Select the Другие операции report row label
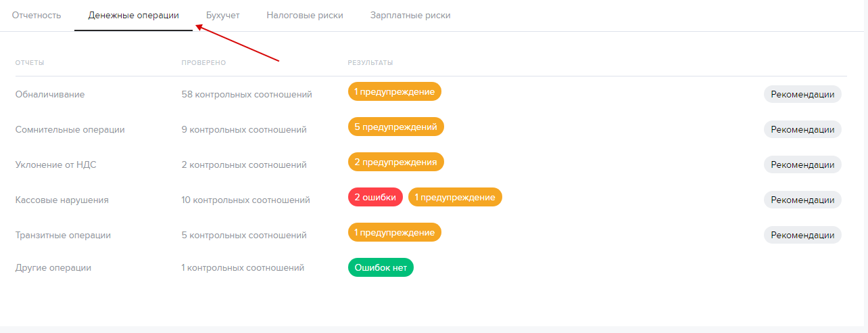 click(53, 267)
